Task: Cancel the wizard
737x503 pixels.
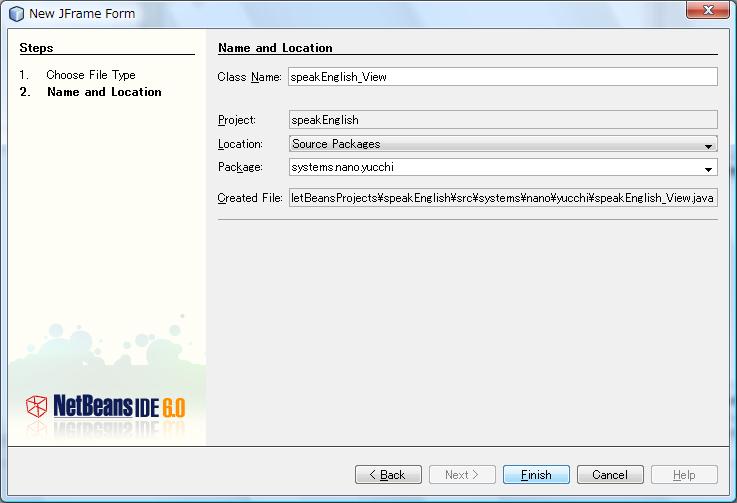Action: [610, 475]
